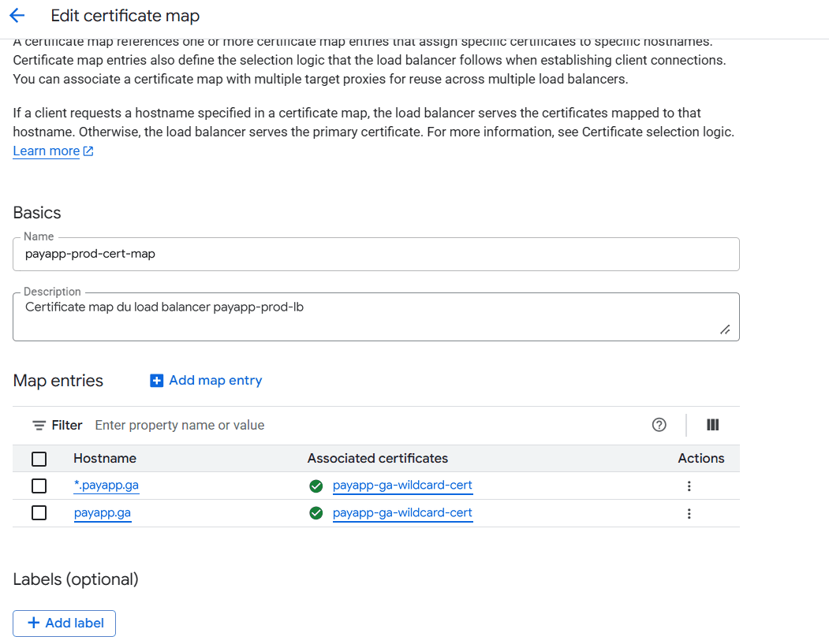This screenshot has height=644, width=829.
Task: Open filter help question mark icon
Action: click(x=659, y=425)
